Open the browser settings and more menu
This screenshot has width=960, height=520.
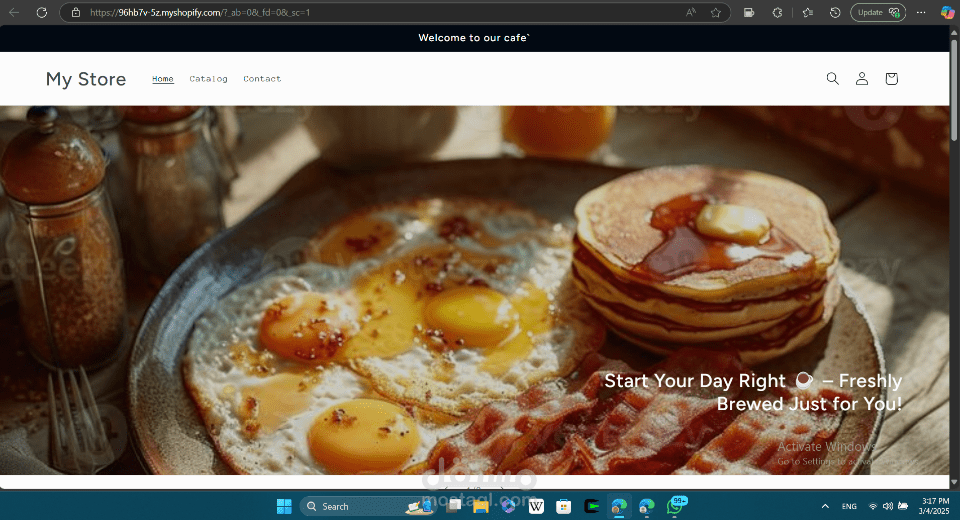(x=921, y=12)
